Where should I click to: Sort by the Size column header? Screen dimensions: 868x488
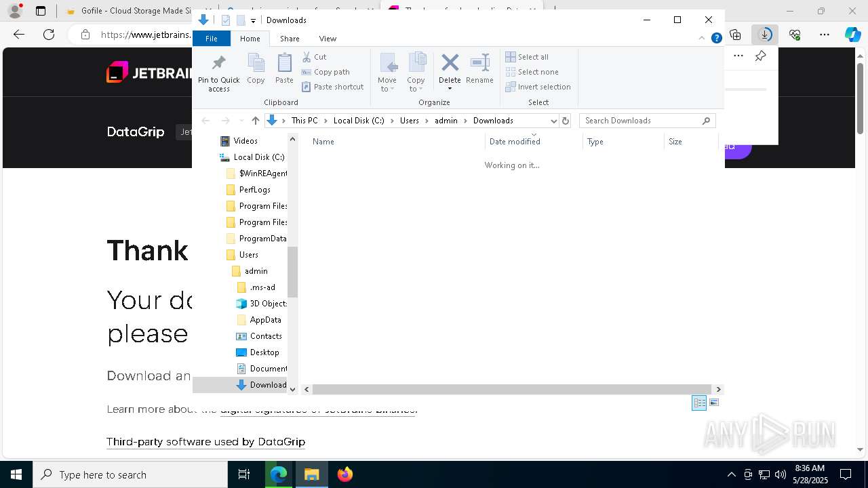[x=692, y=142]
